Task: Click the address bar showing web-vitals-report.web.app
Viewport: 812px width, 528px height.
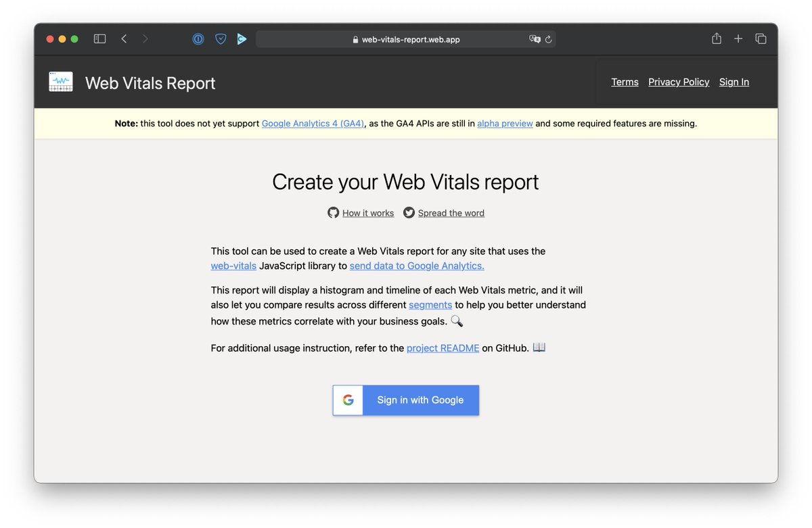Action: (406, 39)
